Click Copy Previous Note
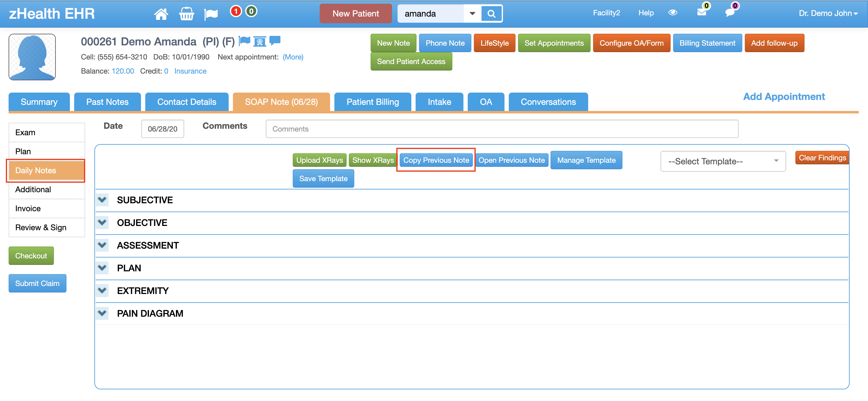 click(436, 160)
